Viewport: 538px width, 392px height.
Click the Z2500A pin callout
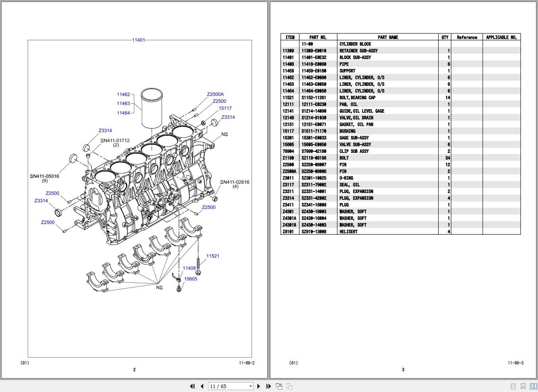(x=215, y=95)
